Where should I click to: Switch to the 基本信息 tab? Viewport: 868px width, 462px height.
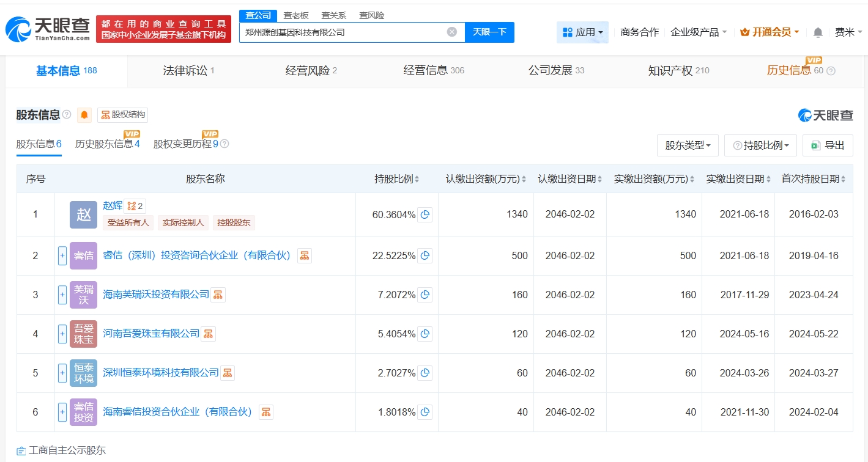click(x=66, y=71)
